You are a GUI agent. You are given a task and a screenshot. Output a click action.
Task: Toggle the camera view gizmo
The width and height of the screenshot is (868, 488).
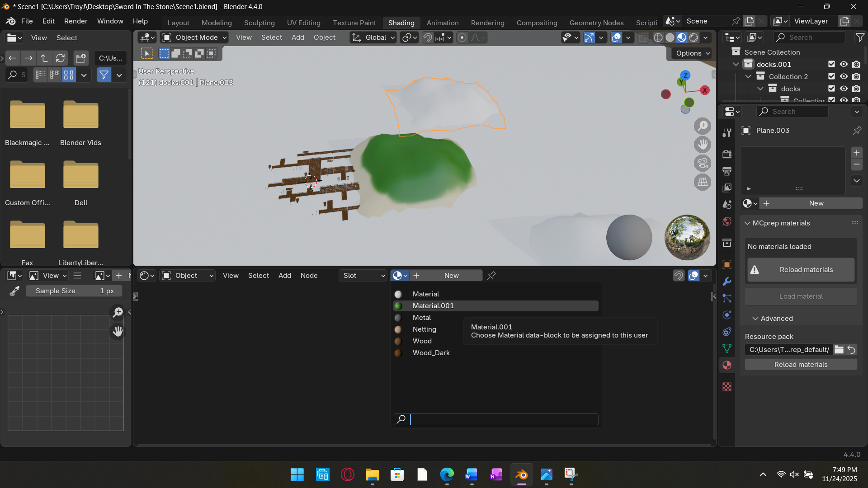(703, 163)
